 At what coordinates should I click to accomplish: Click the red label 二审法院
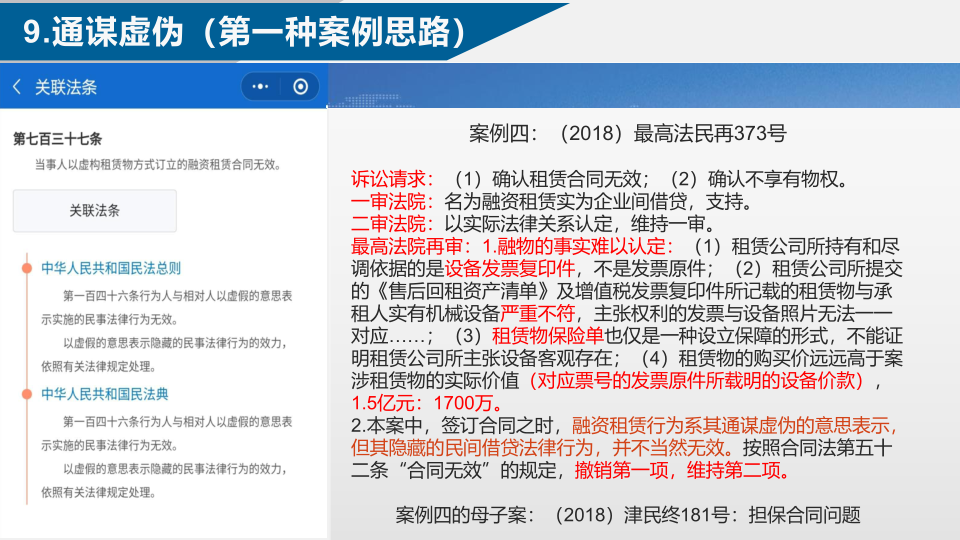(392, 223)
